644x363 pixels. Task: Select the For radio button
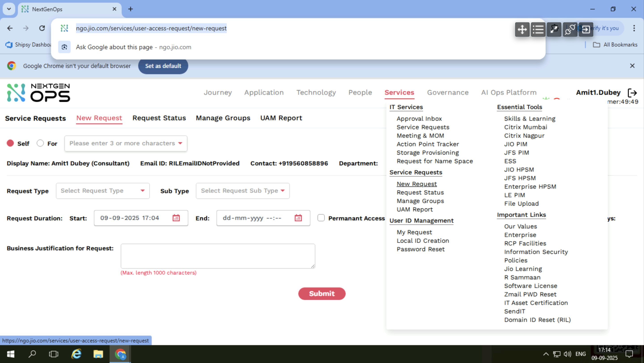(x=40, y=143)
